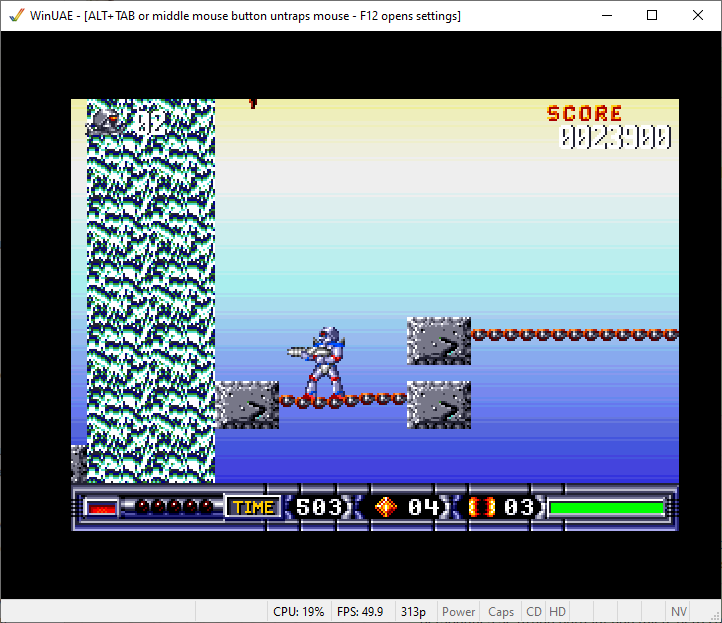
Task: Click the WinUAE checkmark icon in title bar
Action: 16,16
